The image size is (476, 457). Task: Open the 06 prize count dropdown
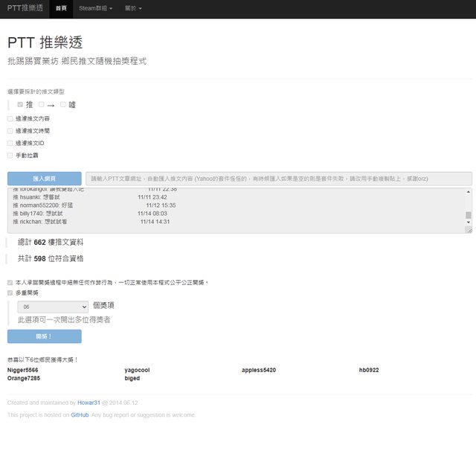[53, 307]
